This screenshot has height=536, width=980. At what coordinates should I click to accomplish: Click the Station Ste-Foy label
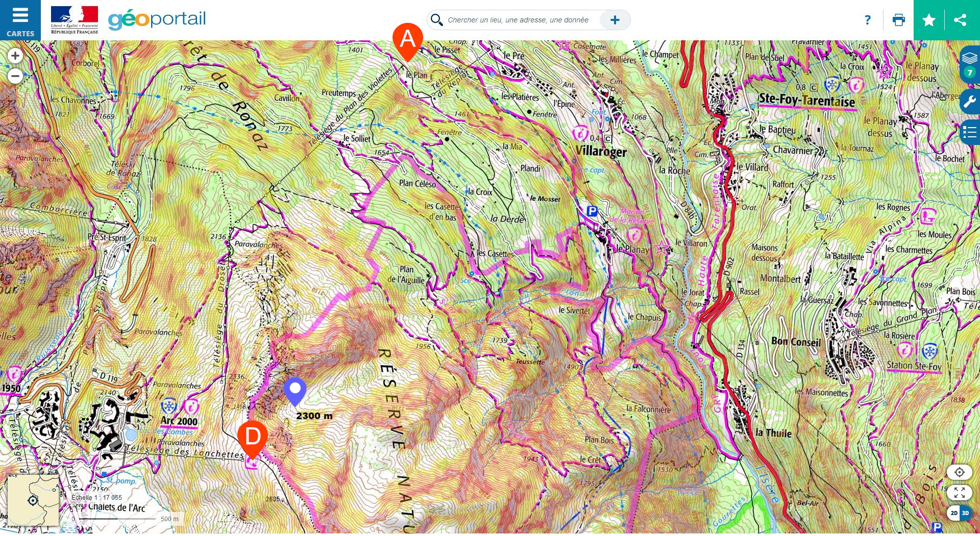[x=914, y=366]
